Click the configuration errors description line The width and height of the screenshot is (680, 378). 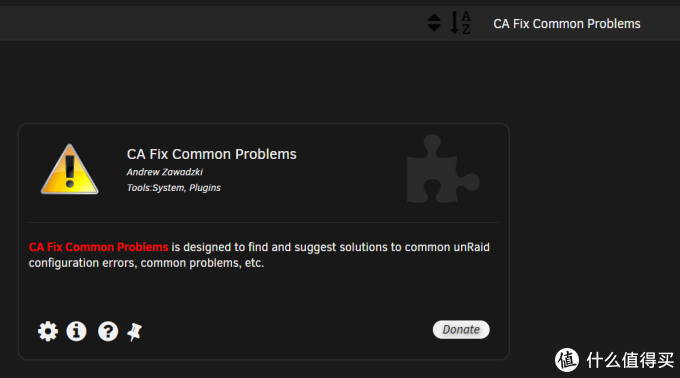pyautogui.click(x=146, y=263)
